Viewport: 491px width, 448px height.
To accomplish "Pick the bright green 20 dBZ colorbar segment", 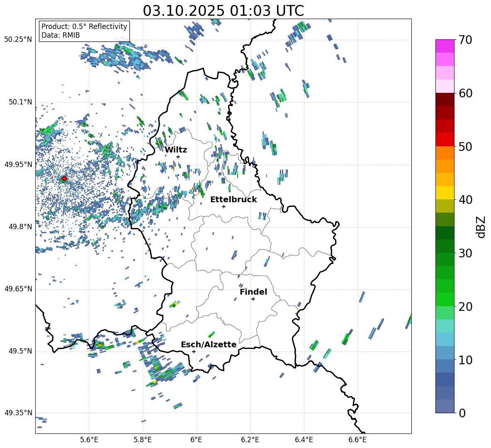I will (x=445, y=300).
